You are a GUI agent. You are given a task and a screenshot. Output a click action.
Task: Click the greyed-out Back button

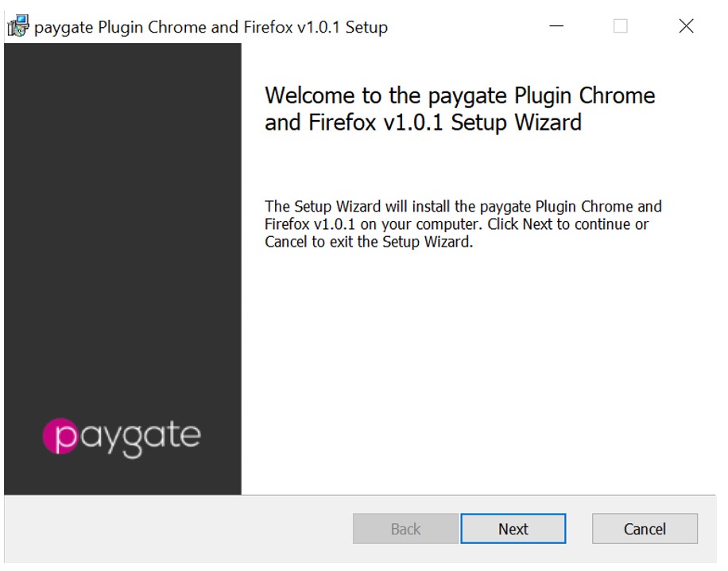[x=405, y=528]
